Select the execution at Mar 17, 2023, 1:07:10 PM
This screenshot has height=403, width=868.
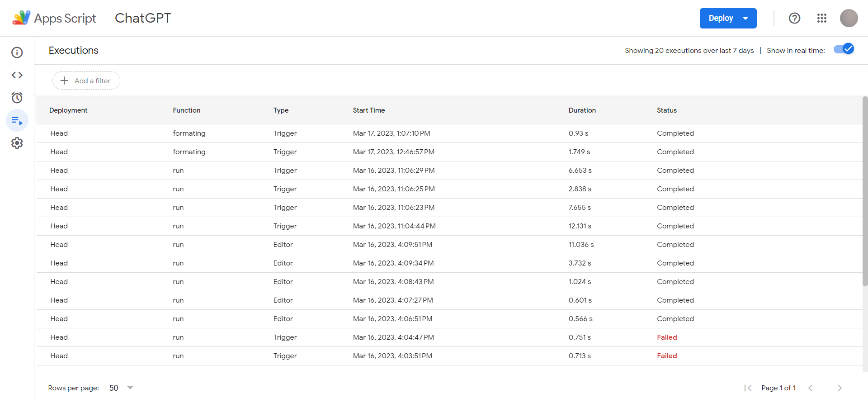[448, 133]
